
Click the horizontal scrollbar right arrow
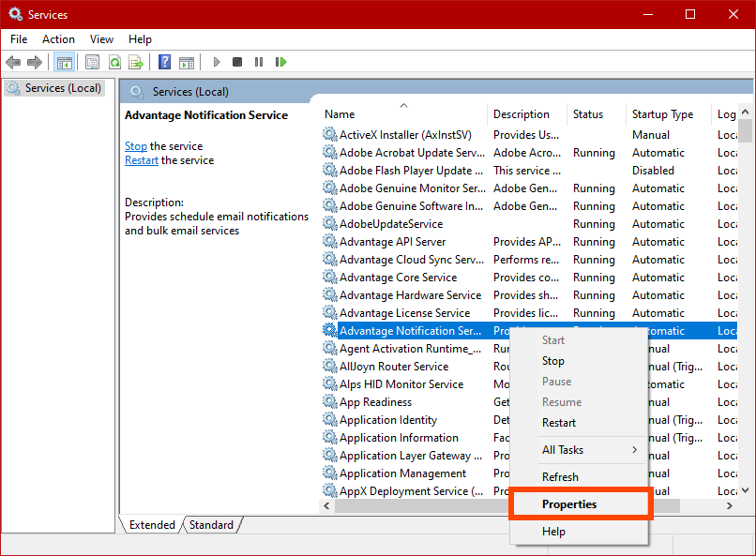click(x=729, y=506)
